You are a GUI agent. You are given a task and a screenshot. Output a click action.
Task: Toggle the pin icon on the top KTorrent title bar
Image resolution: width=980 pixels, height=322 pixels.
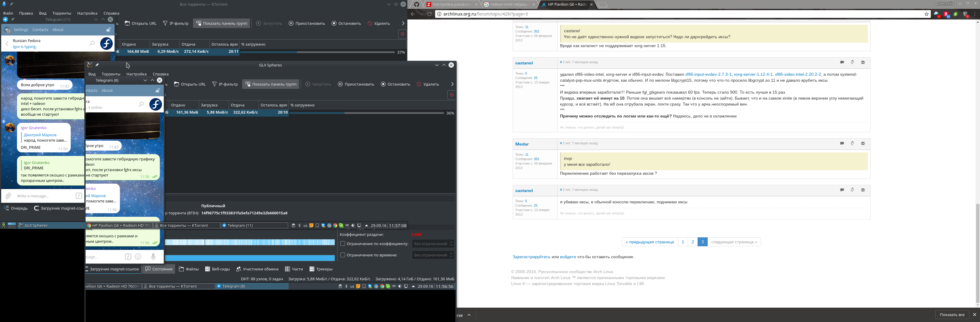coord(11,4)
